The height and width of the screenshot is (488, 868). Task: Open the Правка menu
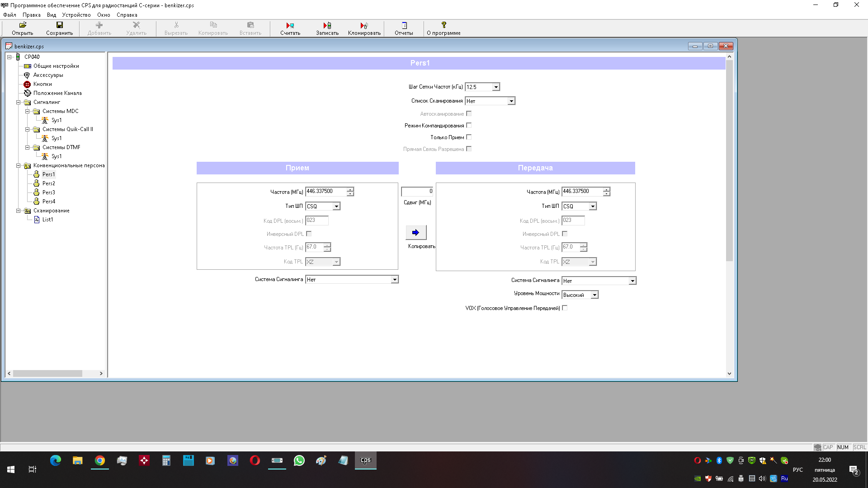click(x=31, y=15)
